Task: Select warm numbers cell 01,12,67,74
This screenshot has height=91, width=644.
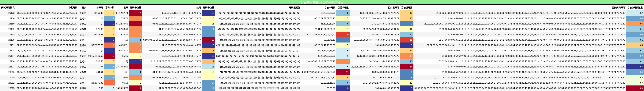Action: click(x=122, y=13)
